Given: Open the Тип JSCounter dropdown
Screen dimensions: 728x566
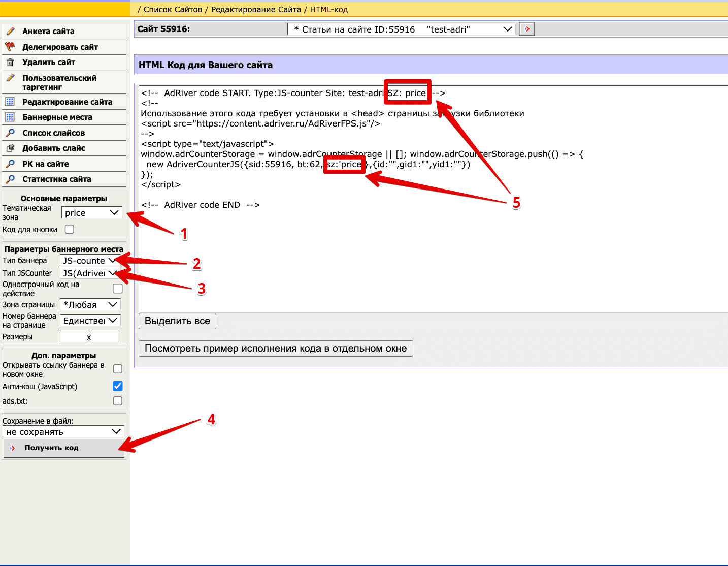Looking at the screenshot, I should [x=90, y=273].
